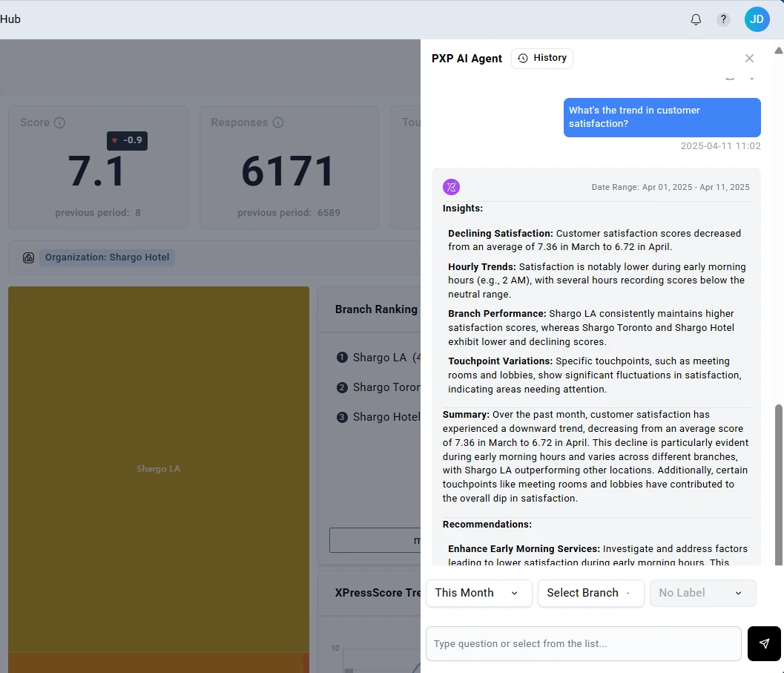Viewport: 784px width, 673px height.
Task: Click the PXP AI Agent avatar in chat
Action: coord(451,187)
